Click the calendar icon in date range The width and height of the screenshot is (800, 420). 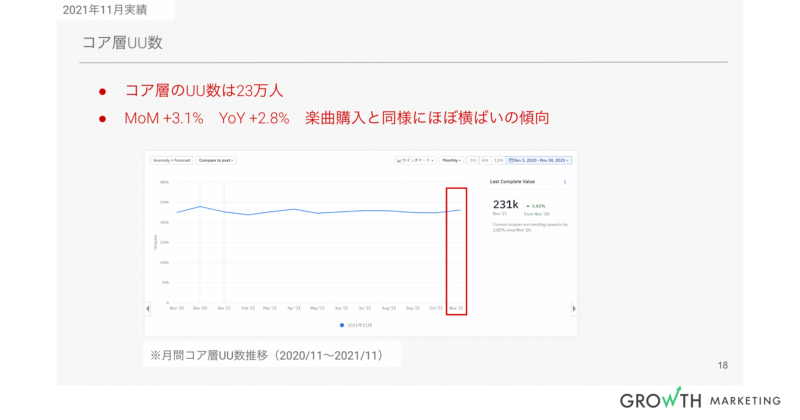[511, 160]
